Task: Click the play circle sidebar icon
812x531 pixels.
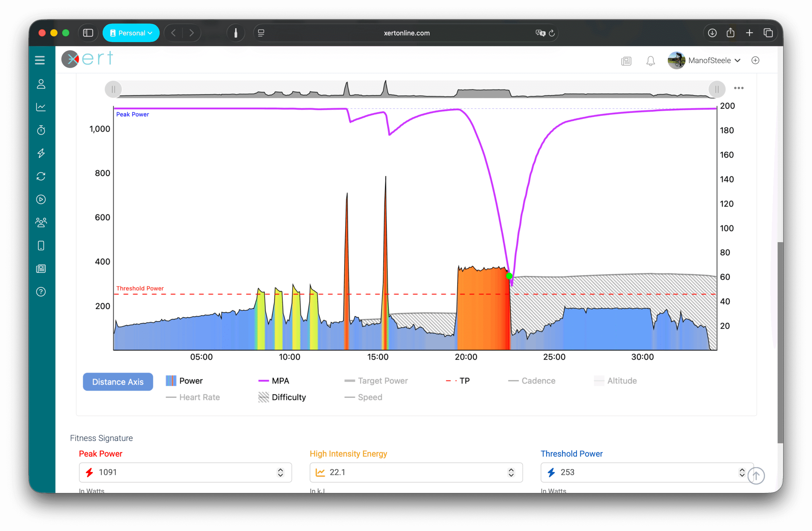Action: click(x=41, y=199)
